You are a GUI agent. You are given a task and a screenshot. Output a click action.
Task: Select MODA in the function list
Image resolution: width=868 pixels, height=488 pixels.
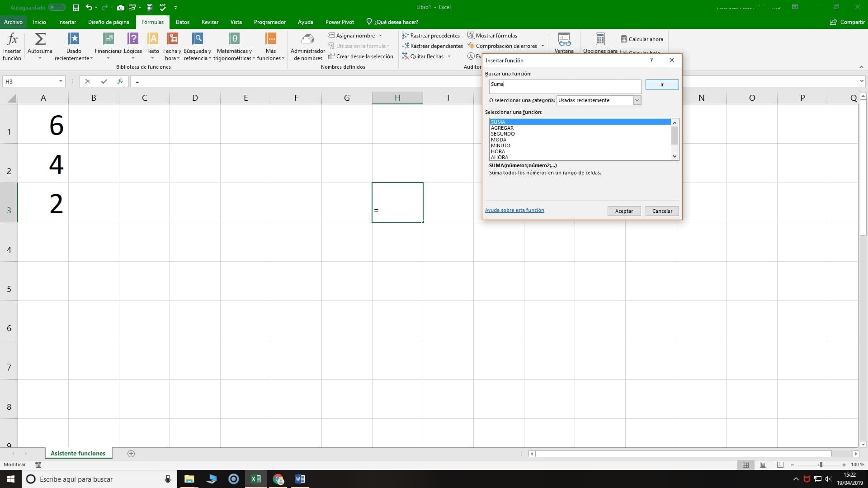pyautogui.click(x=580, y=140)
